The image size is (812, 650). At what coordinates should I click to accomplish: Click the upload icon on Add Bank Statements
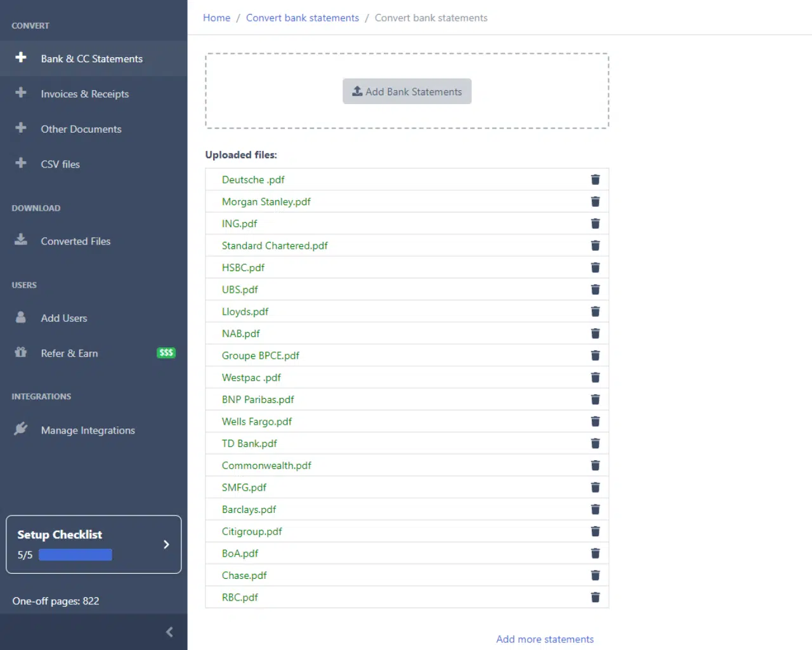pyautogui.click(x=357, y=91)
